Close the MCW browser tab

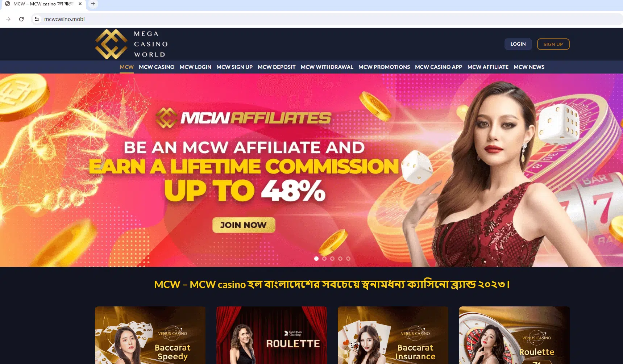80,4
